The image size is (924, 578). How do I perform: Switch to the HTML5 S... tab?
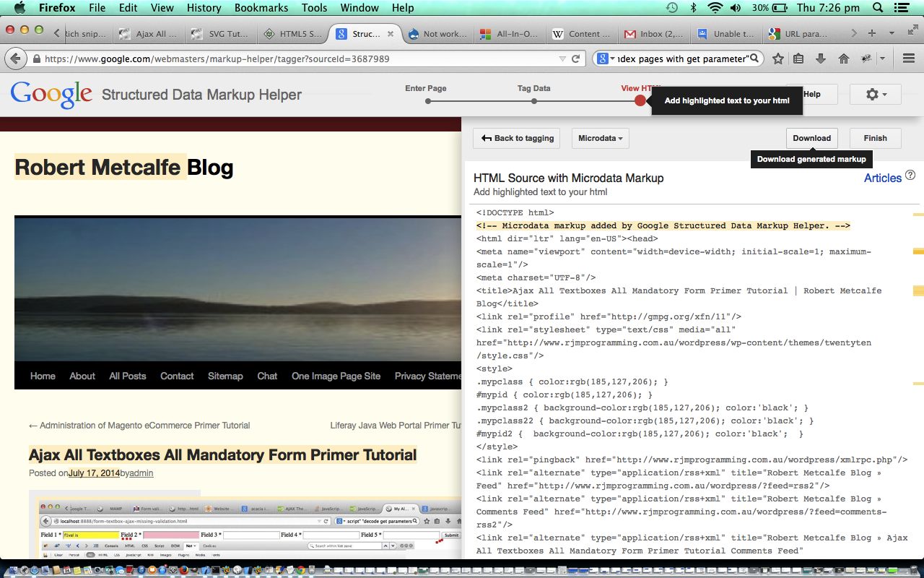tap(293, 34)
